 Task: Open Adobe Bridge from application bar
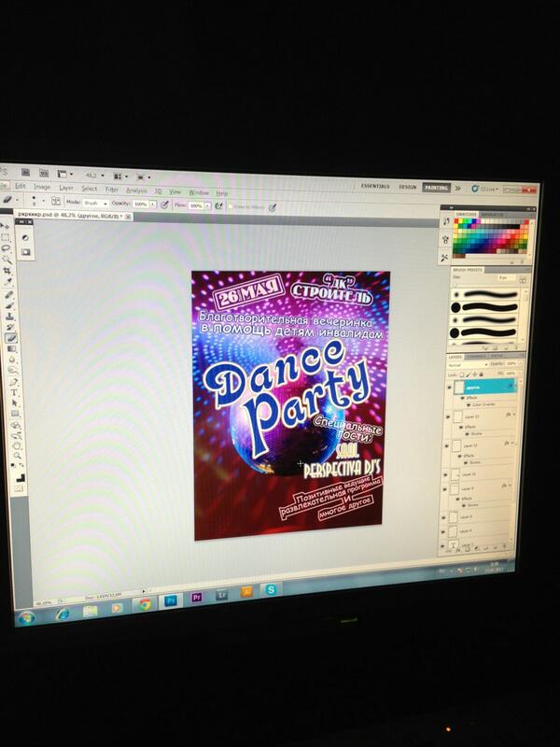click(26, 172)
